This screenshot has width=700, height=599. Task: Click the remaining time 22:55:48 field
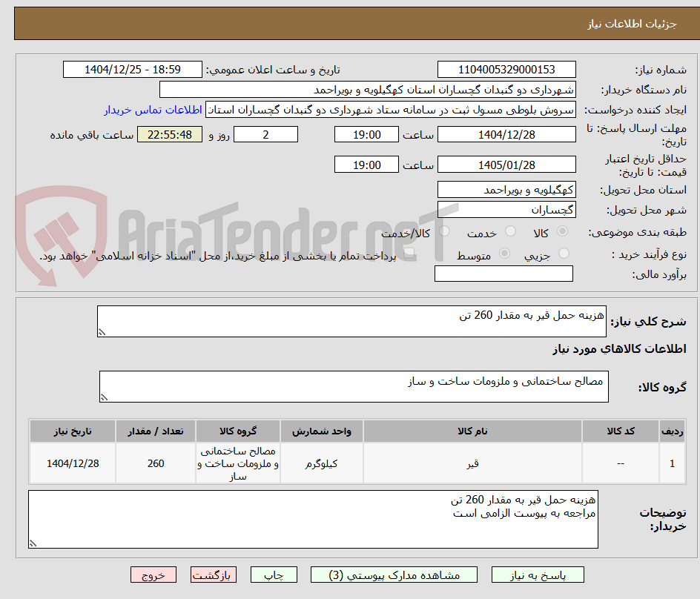point(170,134)
